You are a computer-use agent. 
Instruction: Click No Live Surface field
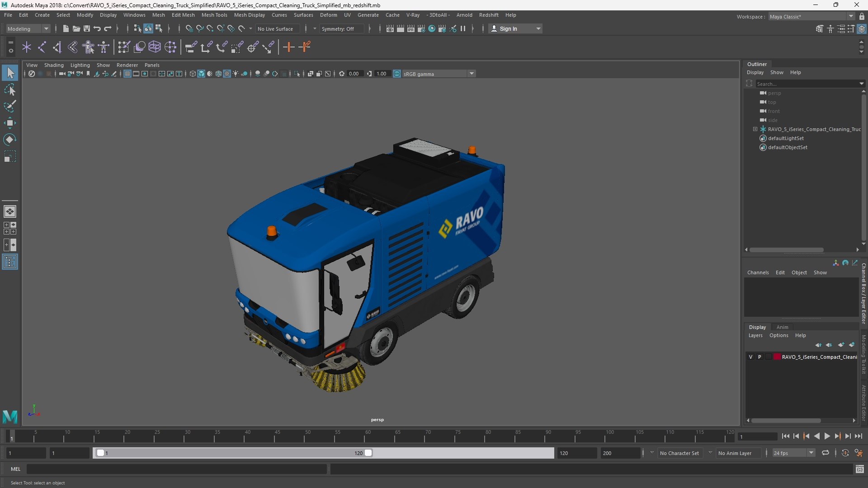click(277, 28)
